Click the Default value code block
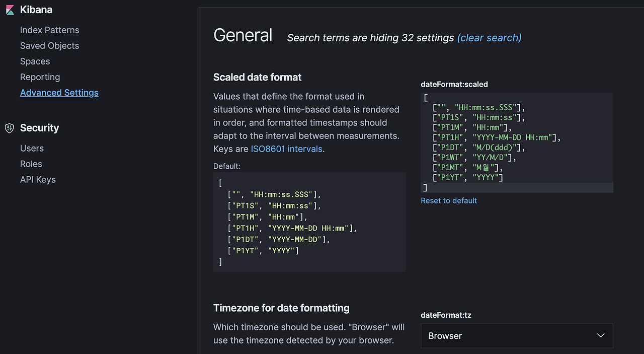The width and height of the screenshot is (644, 354). point(309,222)
